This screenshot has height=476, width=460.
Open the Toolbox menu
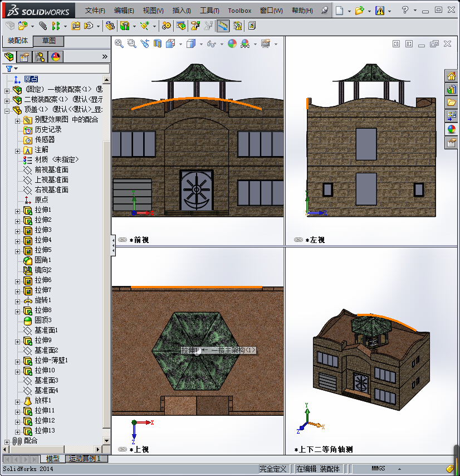(x=239, y=11)
